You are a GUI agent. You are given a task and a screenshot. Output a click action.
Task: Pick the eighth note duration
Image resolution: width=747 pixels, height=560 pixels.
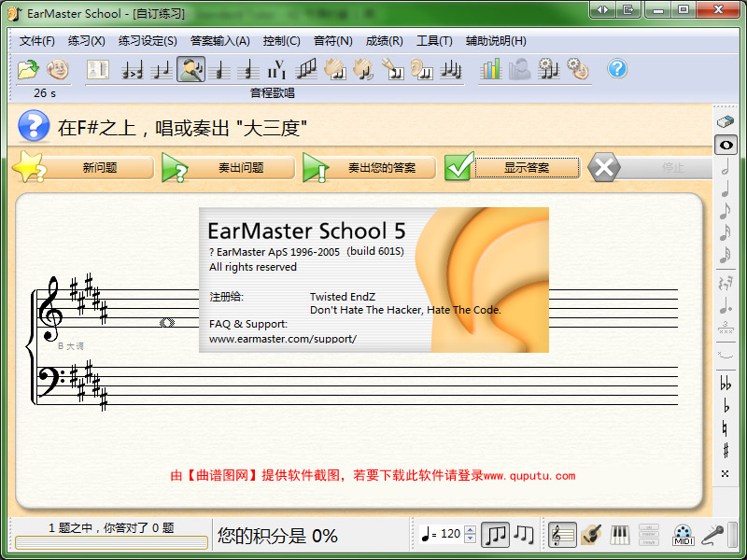726,211
